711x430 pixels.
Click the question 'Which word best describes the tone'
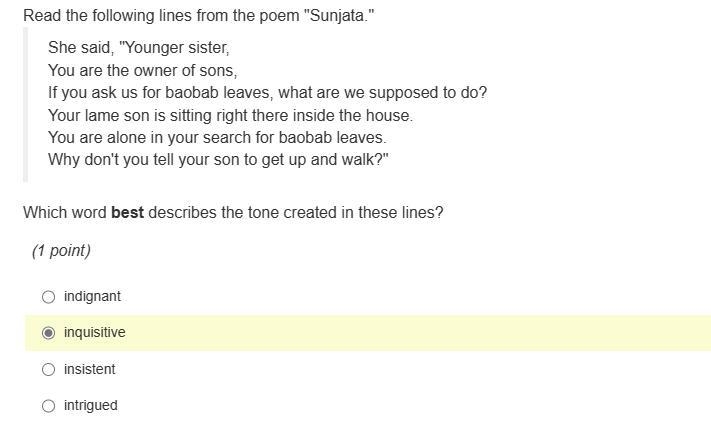coord(233,212)
